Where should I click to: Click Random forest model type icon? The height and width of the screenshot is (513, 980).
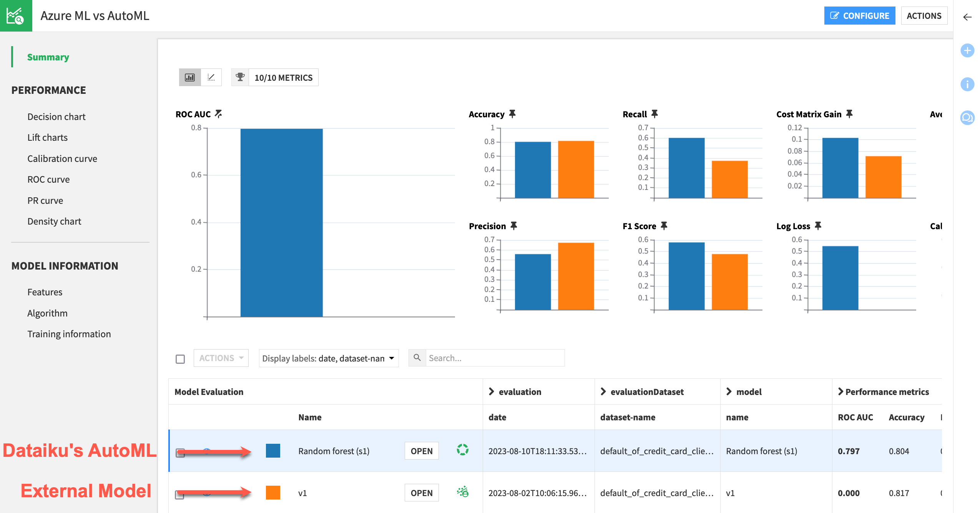pos(463,450)
